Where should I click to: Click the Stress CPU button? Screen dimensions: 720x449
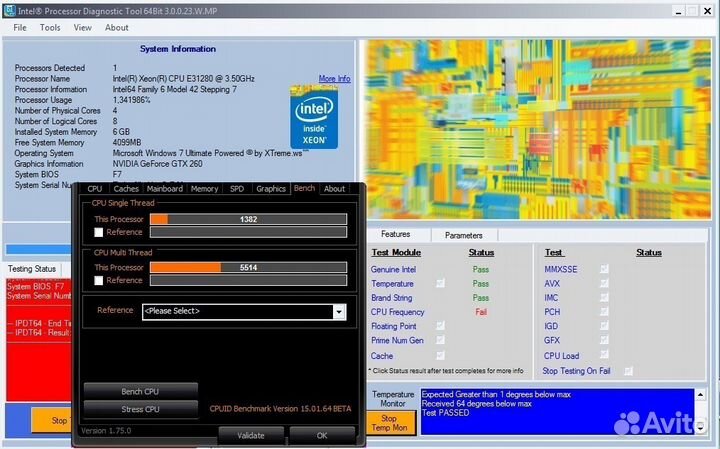tap(141, 409)
